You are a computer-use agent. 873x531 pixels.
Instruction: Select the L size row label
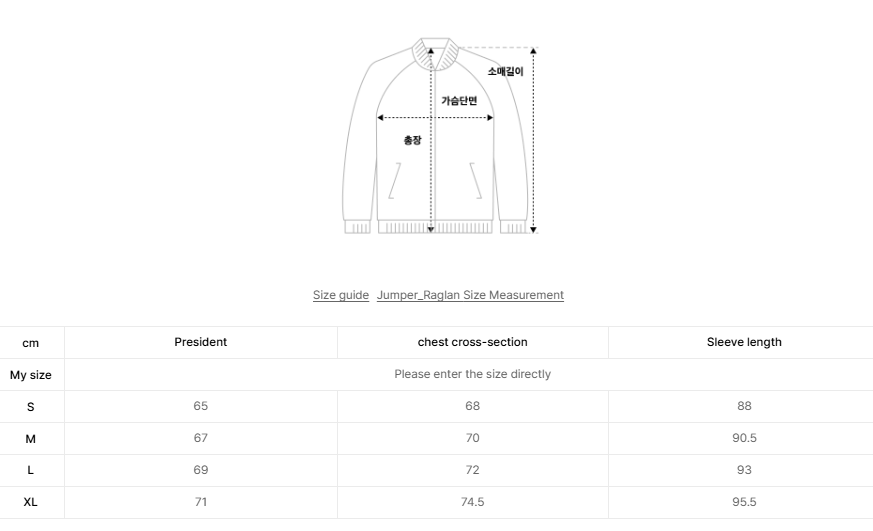tap(31, 470)
